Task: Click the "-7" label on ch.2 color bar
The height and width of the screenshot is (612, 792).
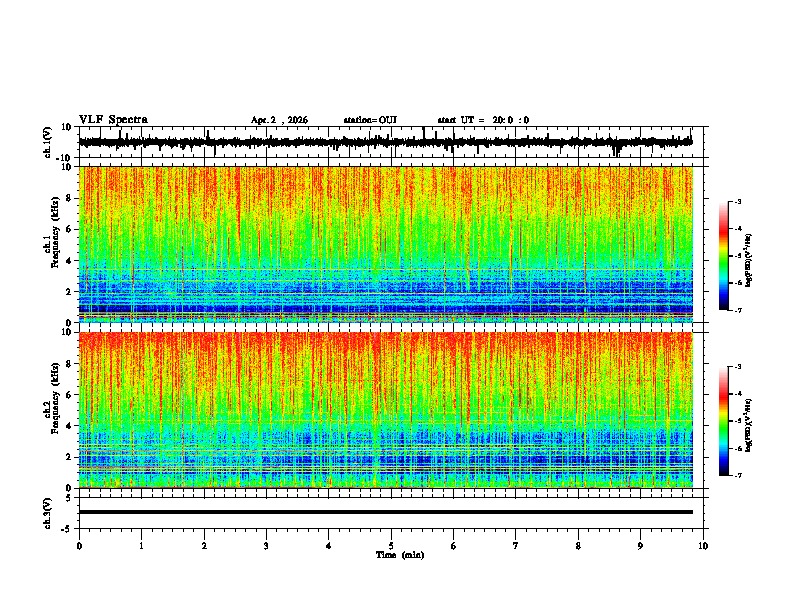Action: (x=738, y=475)
